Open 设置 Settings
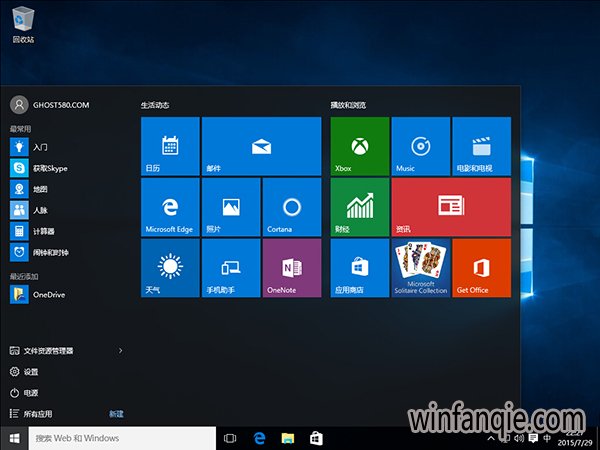The height and width of the screenshot is (450, 600). tap(24, 372)
